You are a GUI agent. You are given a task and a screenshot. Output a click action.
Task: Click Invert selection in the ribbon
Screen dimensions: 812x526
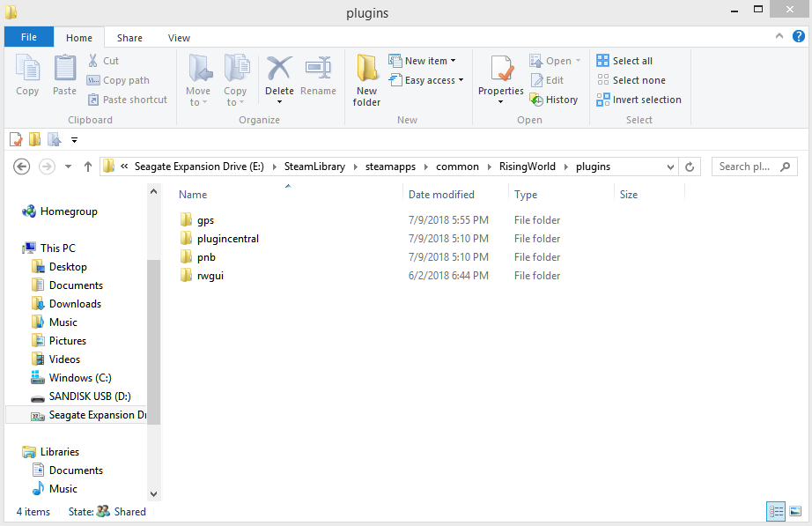tap(639, 100)
